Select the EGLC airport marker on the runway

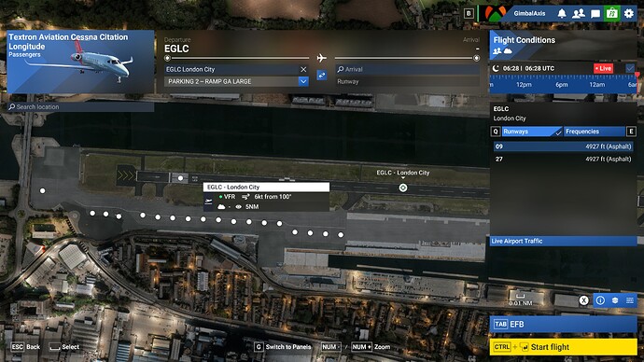click(x=403, y=188)
